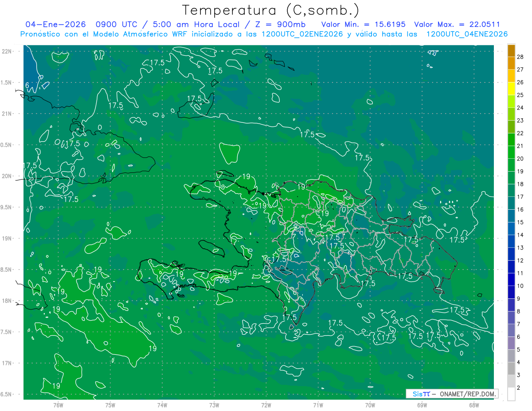Image resolution: width=532 pixels, height=411 pixels.
Task: Click the "Valor Min. = 15.6195" readout
Action: pyautogui.click(x=364, y=25)
